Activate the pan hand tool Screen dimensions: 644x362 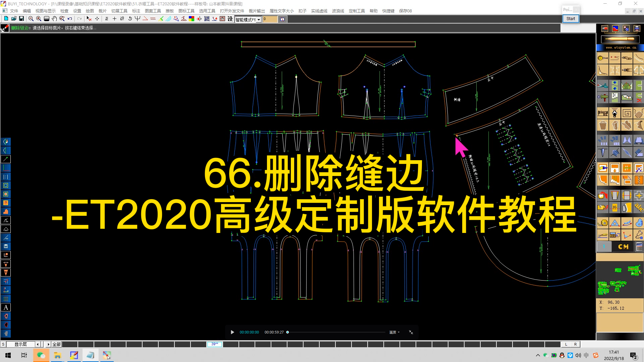tap(54, 19)
